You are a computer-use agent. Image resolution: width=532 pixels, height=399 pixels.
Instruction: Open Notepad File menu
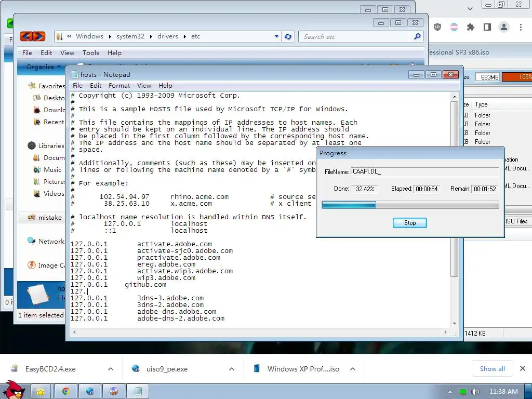[77, 86]
